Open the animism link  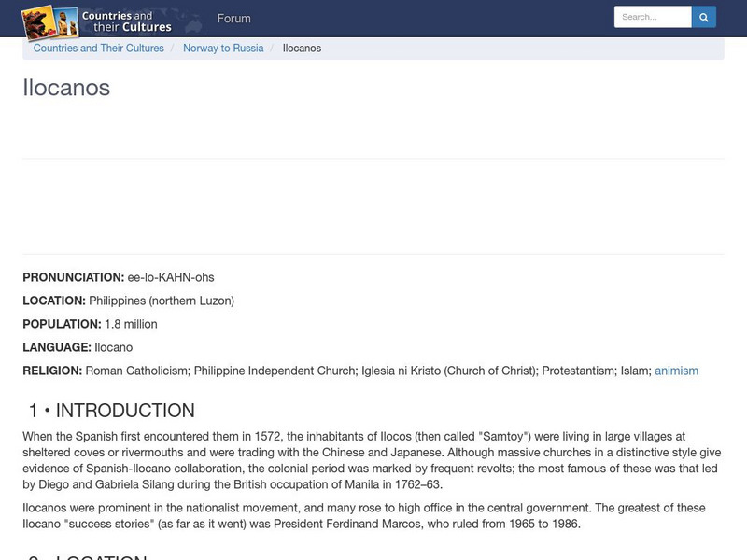tap(679, 370)
